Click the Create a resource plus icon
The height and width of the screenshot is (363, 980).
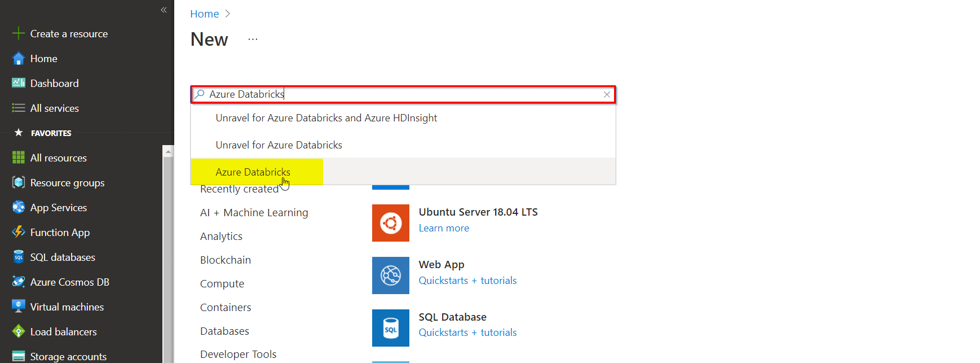tap(19, 34)
